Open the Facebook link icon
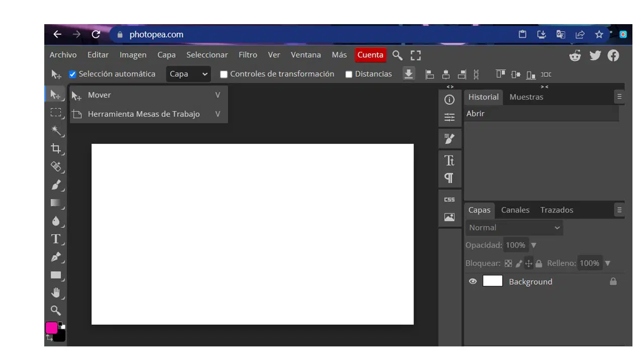This screenshot has width=644, height=362. (613, 55)
